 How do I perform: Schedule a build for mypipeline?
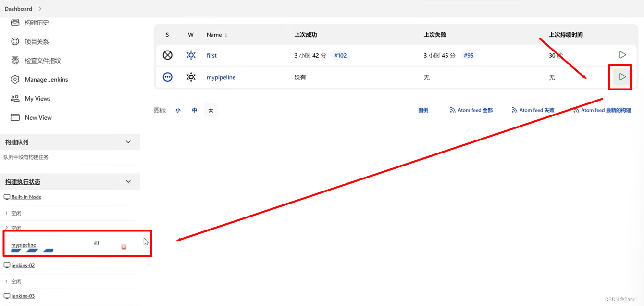[622, 76]
